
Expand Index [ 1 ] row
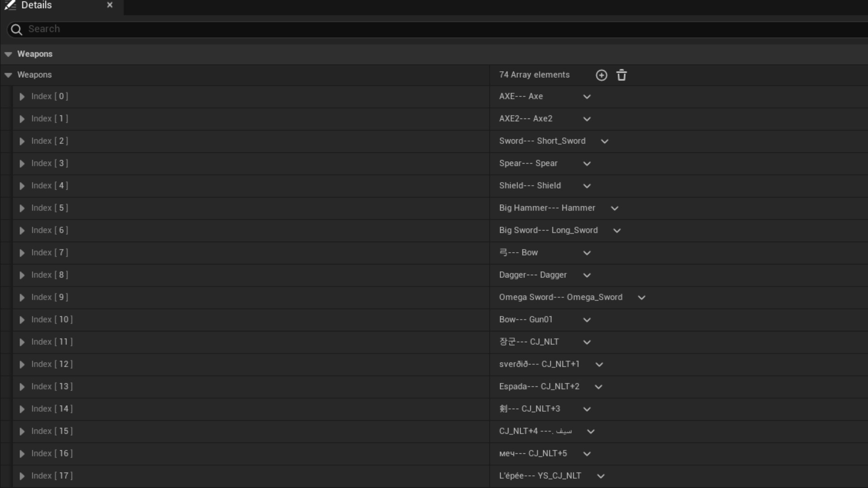(22, 119)
